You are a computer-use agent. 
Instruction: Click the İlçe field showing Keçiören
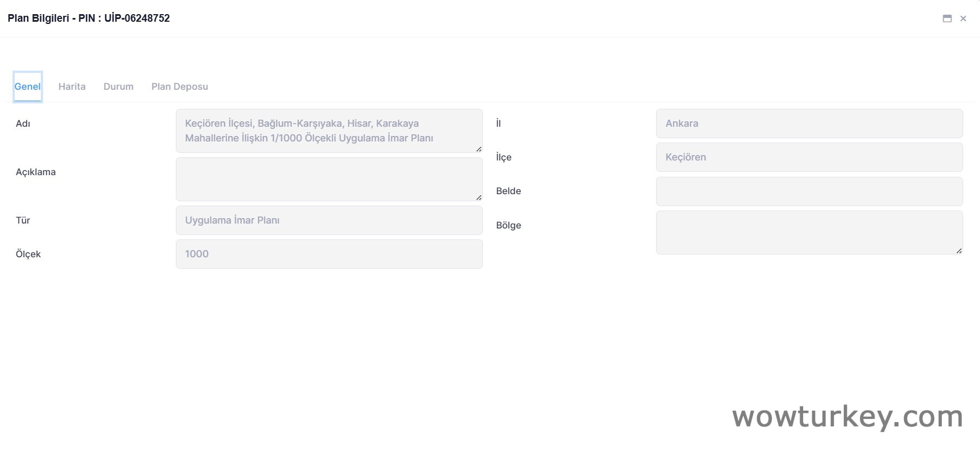tap(809, 157)
